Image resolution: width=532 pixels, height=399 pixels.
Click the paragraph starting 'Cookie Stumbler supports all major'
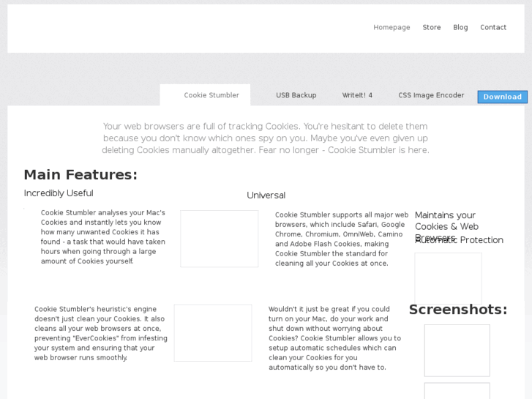click(x=342, y=239)
